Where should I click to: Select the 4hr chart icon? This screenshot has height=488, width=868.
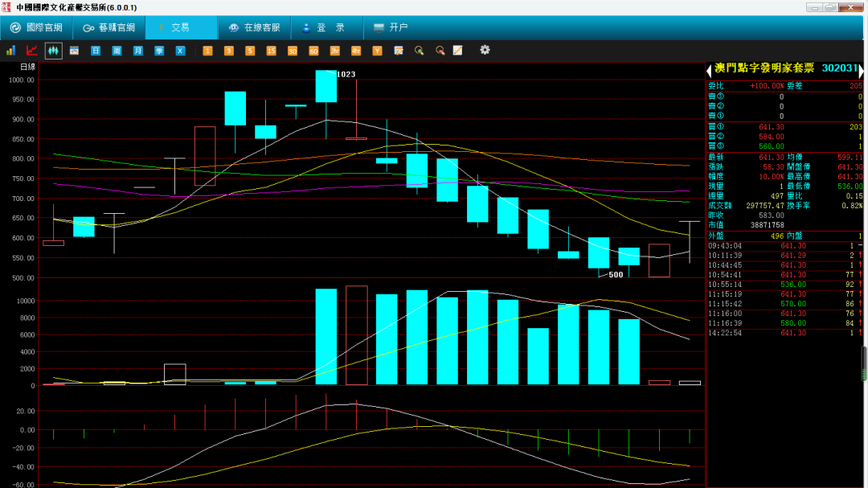pos(356,51)
